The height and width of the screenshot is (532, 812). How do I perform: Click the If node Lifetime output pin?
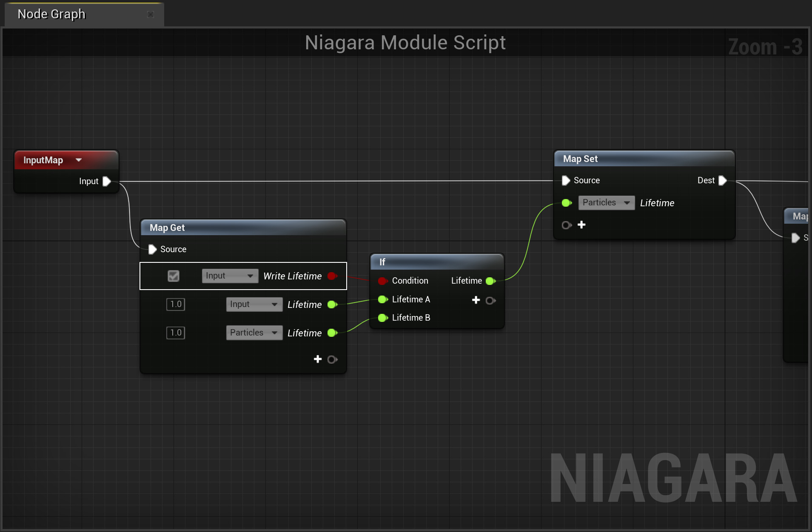pos(490,281)
